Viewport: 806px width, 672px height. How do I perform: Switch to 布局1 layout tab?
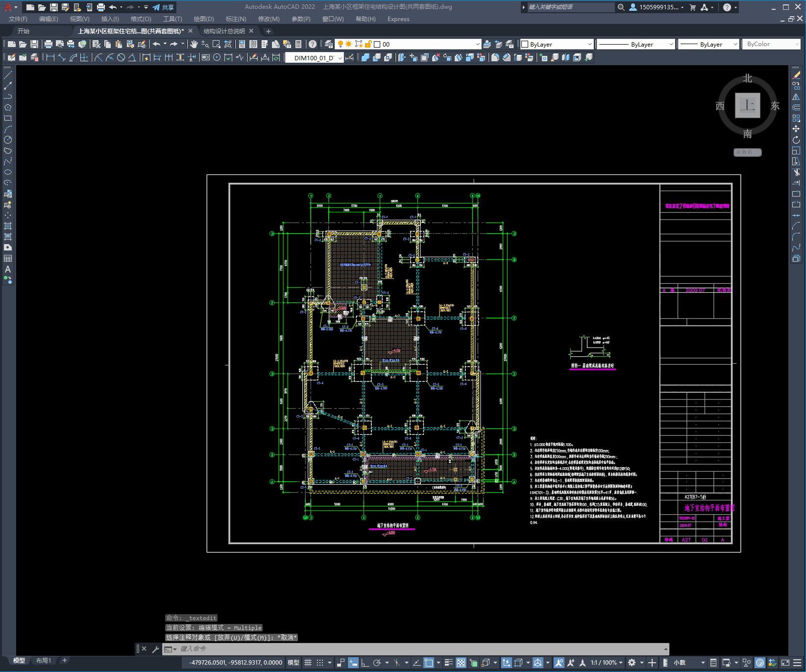coord(44,661)
